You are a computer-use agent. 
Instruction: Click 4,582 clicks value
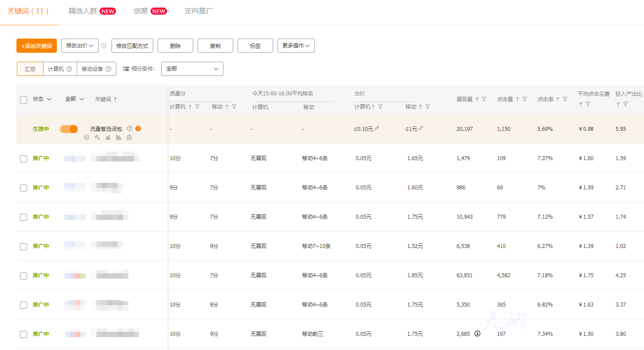(504, 275)
